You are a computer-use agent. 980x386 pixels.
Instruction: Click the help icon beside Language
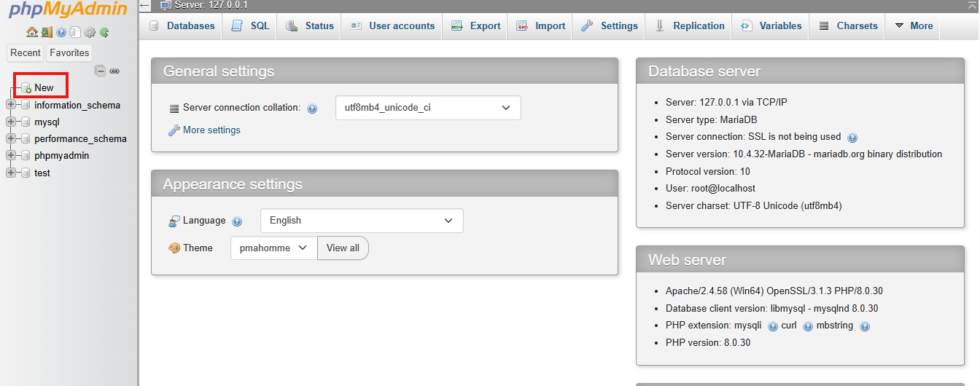tap(237, 221)
